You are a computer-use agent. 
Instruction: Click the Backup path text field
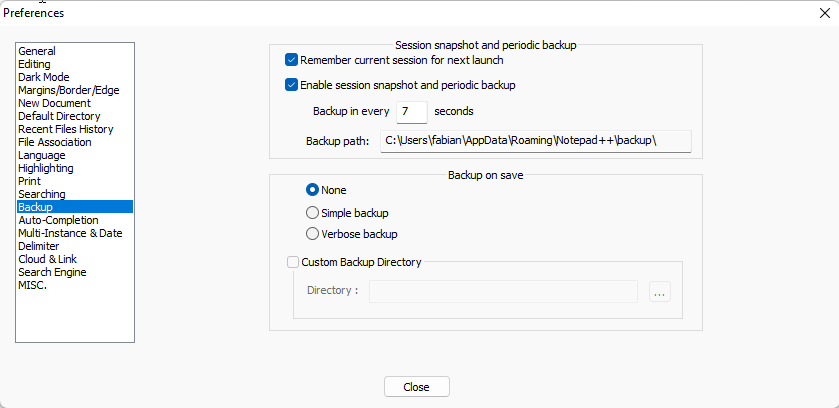(x=535, y=140)
